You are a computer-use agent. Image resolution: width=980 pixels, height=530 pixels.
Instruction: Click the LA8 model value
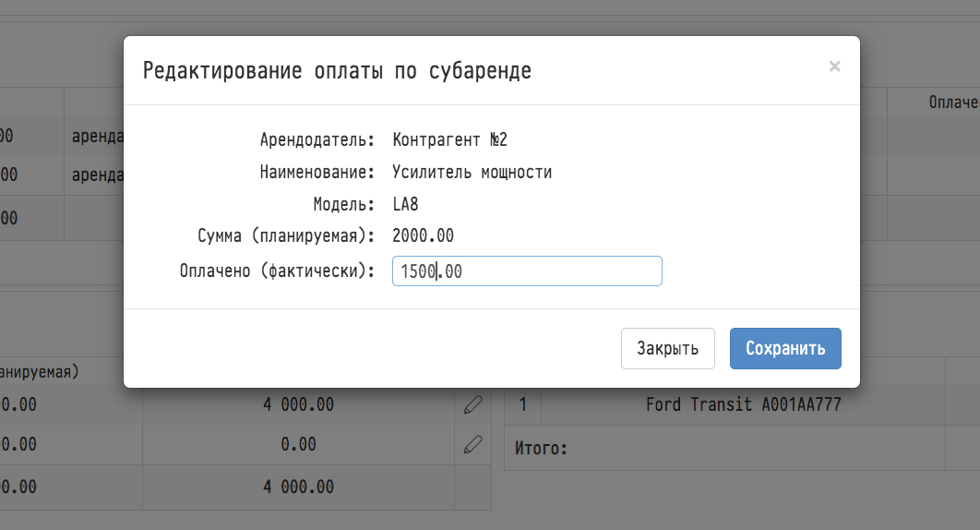pos(405,204)
